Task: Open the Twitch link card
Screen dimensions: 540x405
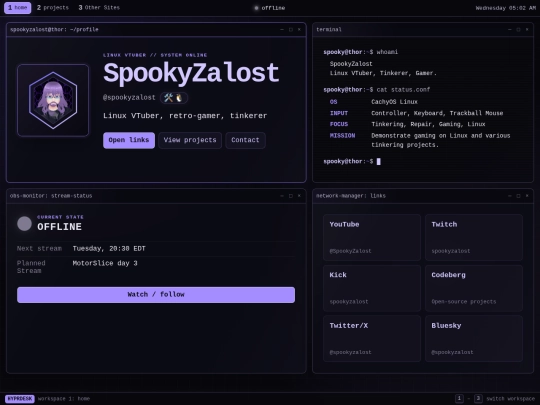Action: [x=474, y=237]
